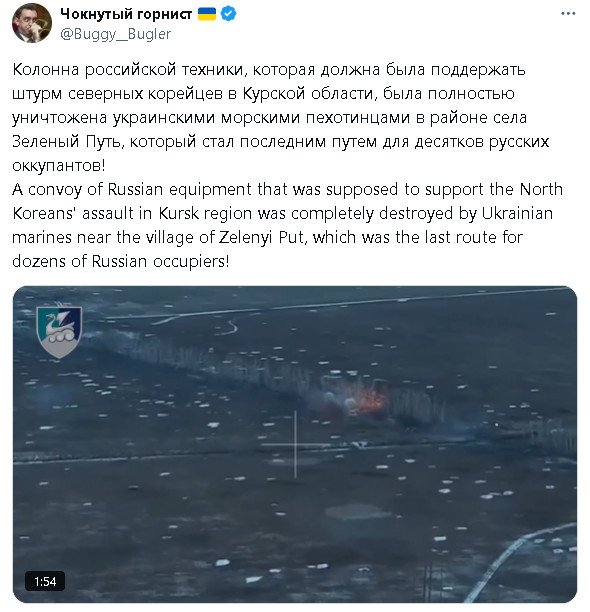Click the word 'оккупантов!' ending the Russian text
This screenshot has height=612, width=590.
59,166
